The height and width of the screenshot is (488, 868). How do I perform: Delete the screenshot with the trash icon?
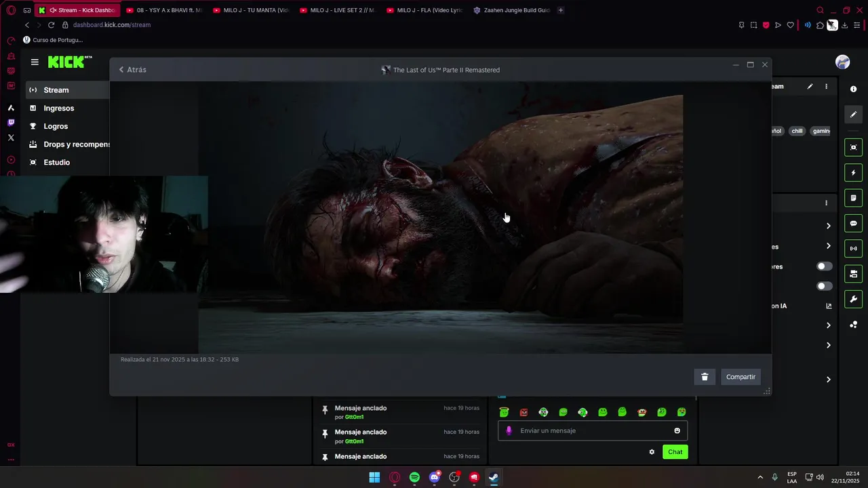(705, 377)
